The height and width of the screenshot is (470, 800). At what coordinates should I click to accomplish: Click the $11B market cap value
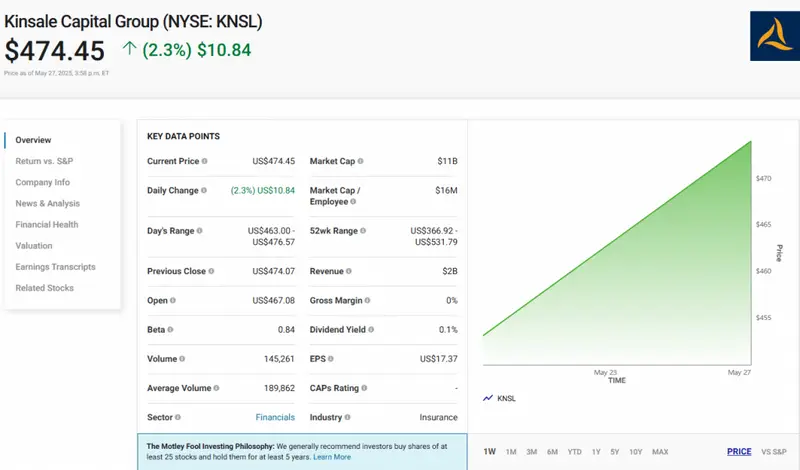[447, 161]
